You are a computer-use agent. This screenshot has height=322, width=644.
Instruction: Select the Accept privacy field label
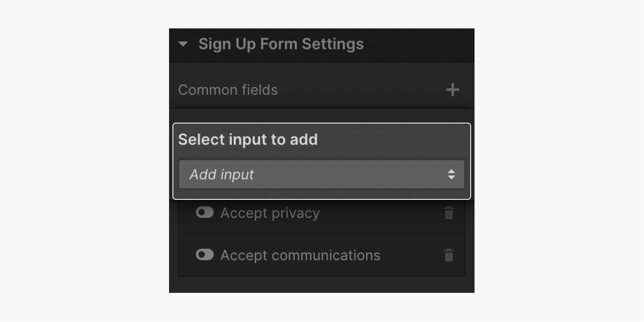(x=270, y=213)
